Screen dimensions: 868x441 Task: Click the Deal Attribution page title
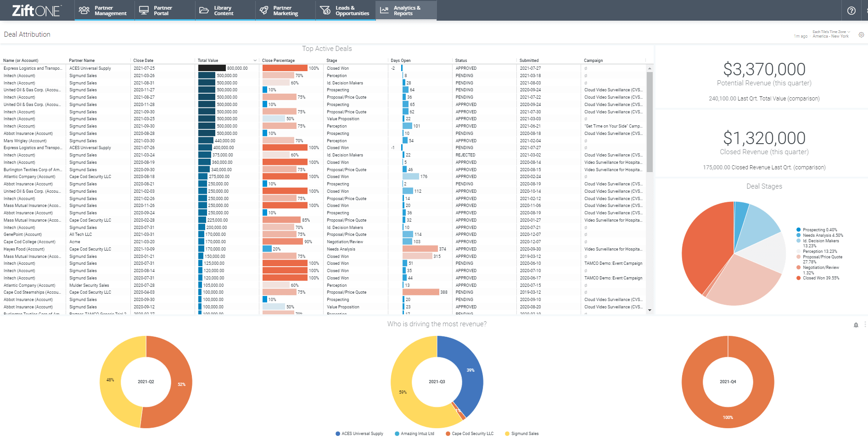point(27,34)
